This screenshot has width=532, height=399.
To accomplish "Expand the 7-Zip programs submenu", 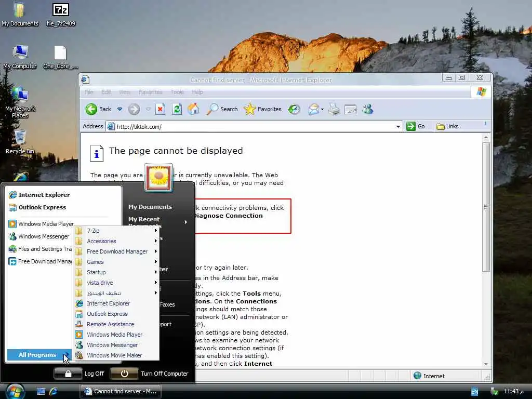I will point(117,231).
